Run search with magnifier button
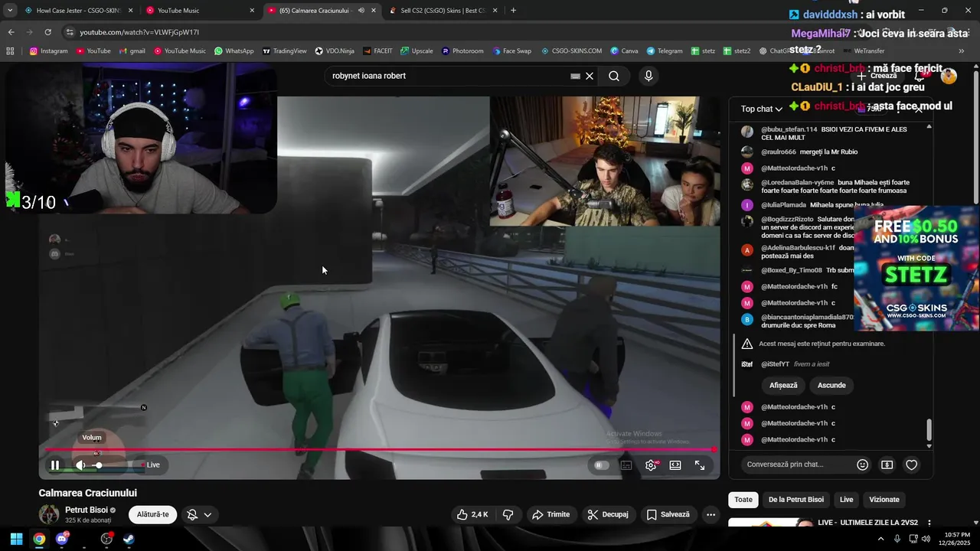980x551 pixels. 614,76
